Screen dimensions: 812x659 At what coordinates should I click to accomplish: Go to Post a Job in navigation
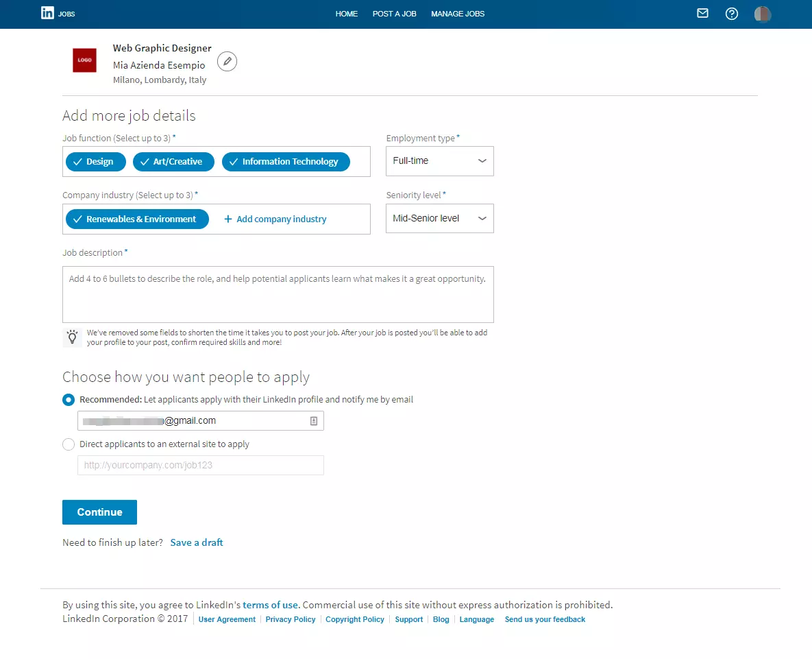394,14
